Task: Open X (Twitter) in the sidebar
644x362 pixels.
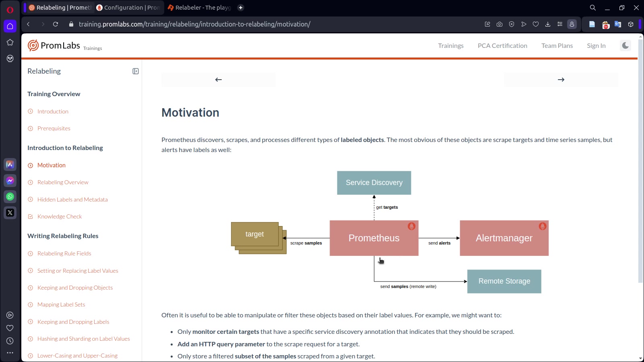Action: coord(10,213)
